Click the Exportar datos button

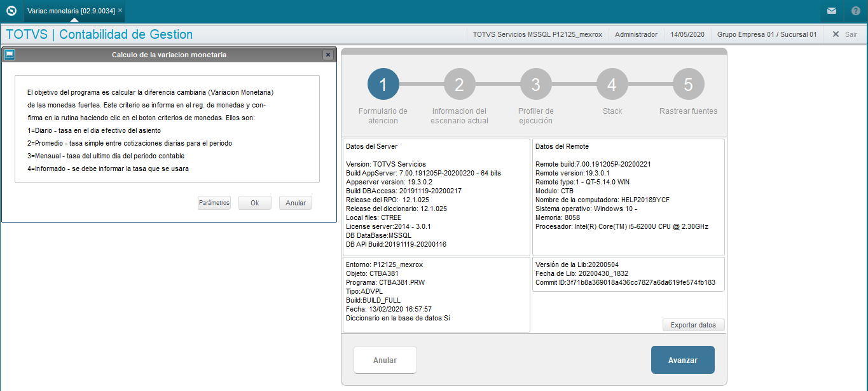pyautogui.click(x=693, y=325)
